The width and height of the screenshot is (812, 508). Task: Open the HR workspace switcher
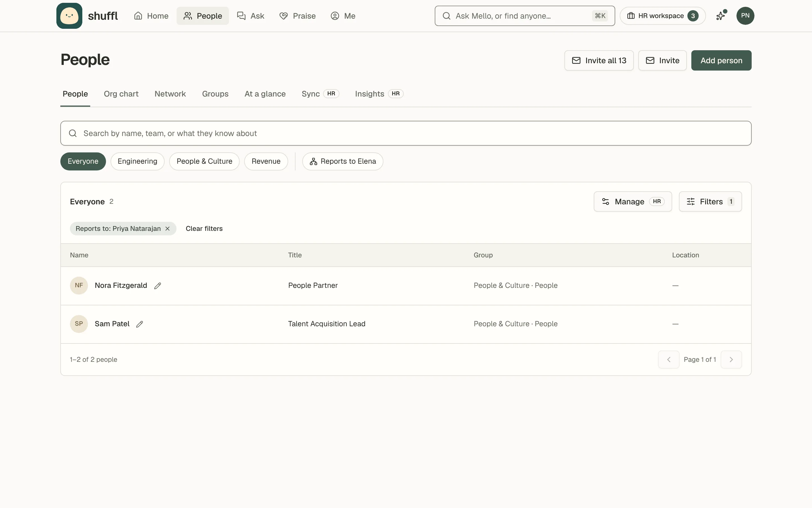point(662,16)
